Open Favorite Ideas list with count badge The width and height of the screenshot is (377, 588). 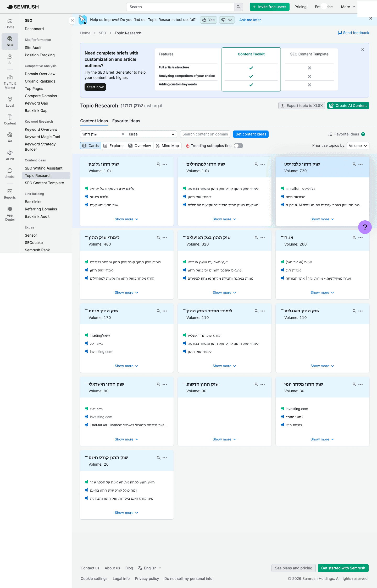(x=347, y=134)
